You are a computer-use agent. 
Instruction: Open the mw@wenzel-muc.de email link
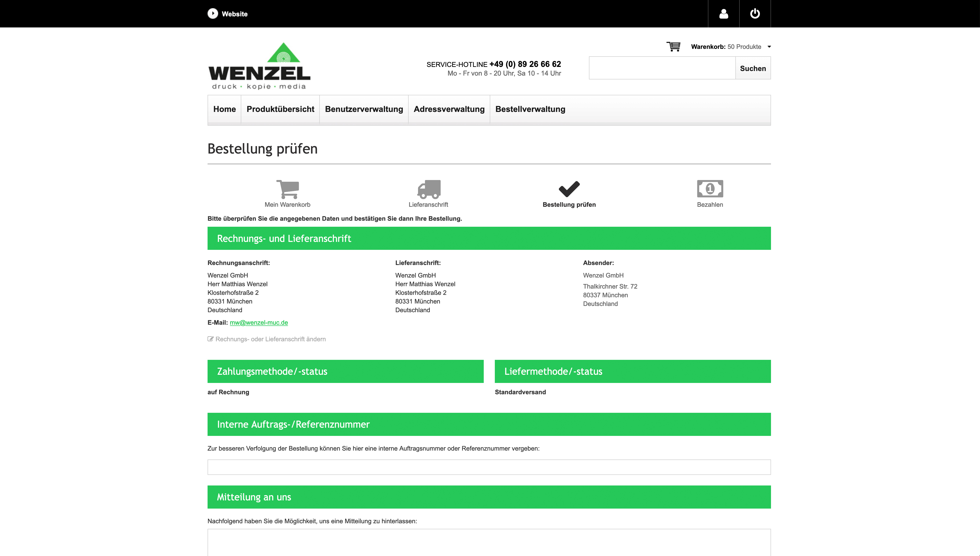click(x=259, y=322)
